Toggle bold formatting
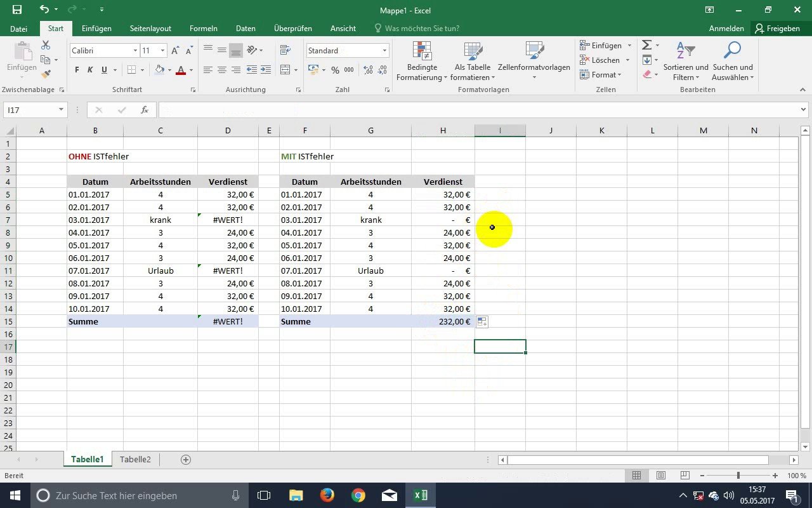Screen dimensions: 812x508 (x=77, y=70)
